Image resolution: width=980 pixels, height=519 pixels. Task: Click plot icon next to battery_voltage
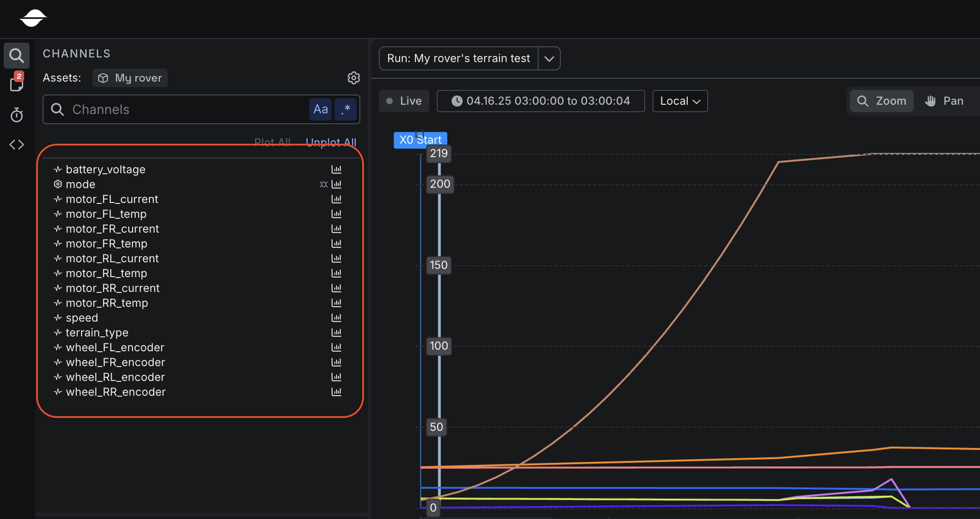(x=336, y=170)
